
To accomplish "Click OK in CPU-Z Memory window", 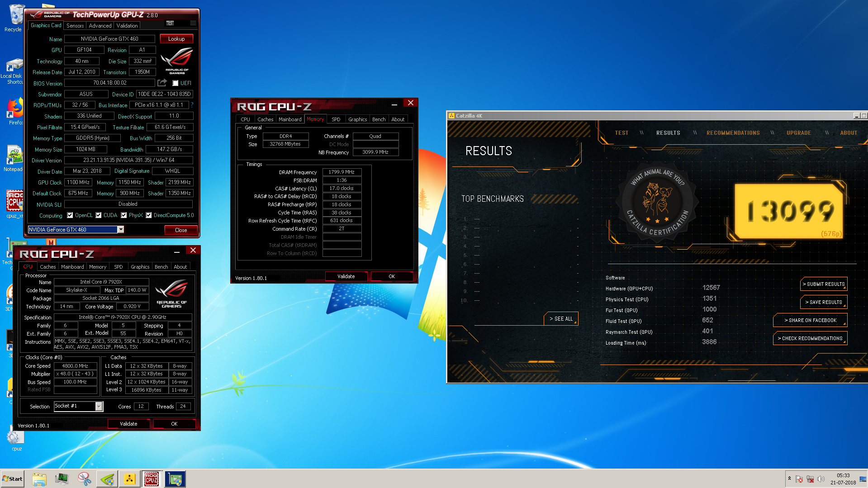I will pyautogui.click(x=392, y=276).
